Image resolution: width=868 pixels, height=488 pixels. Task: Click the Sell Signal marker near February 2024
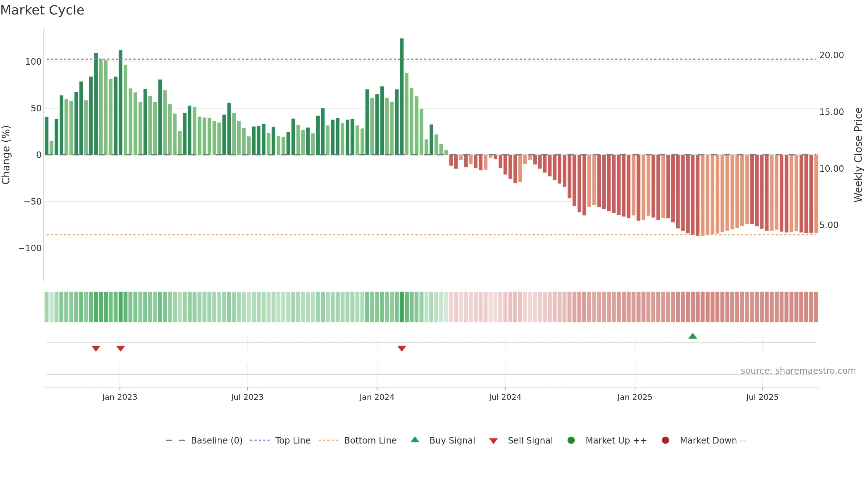(402, 348)
